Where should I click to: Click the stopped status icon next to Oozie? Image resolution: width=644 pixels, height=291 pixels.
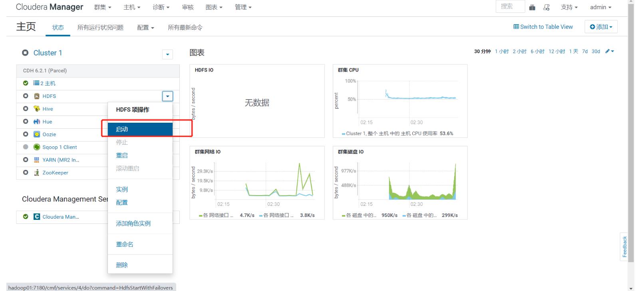[x=26, y=134]
